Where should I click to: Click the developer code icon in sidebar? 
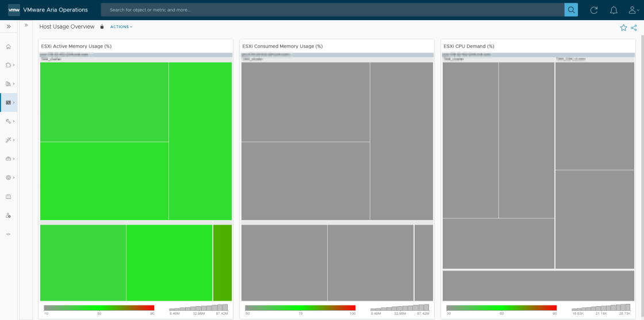click(x=8, y=234)
